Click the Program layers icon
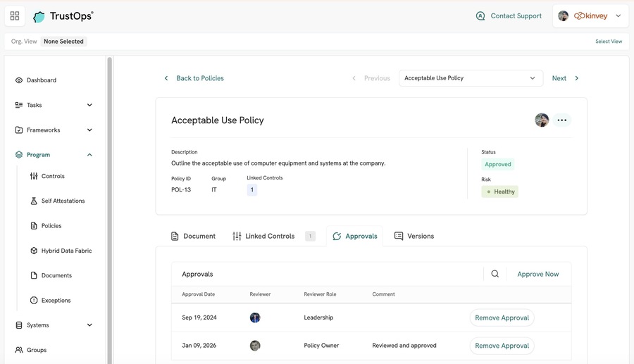 (x=18, y=155)
